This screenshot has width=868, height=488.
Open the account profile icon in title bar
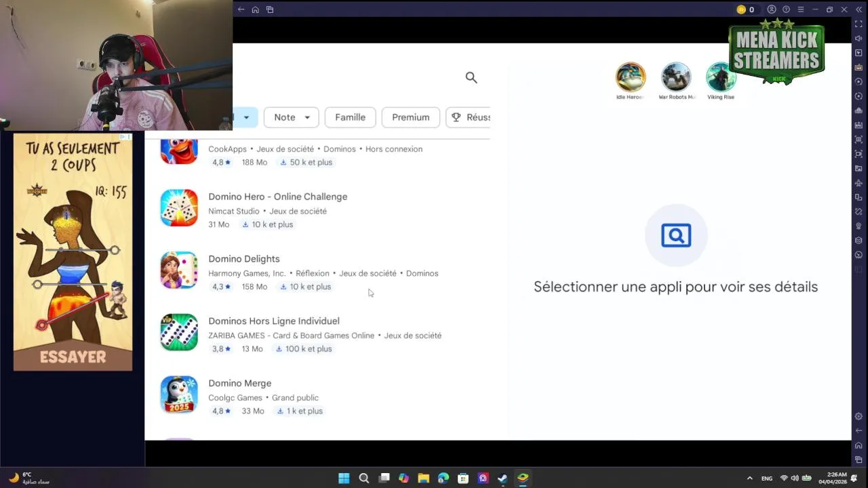coord(772,9)
